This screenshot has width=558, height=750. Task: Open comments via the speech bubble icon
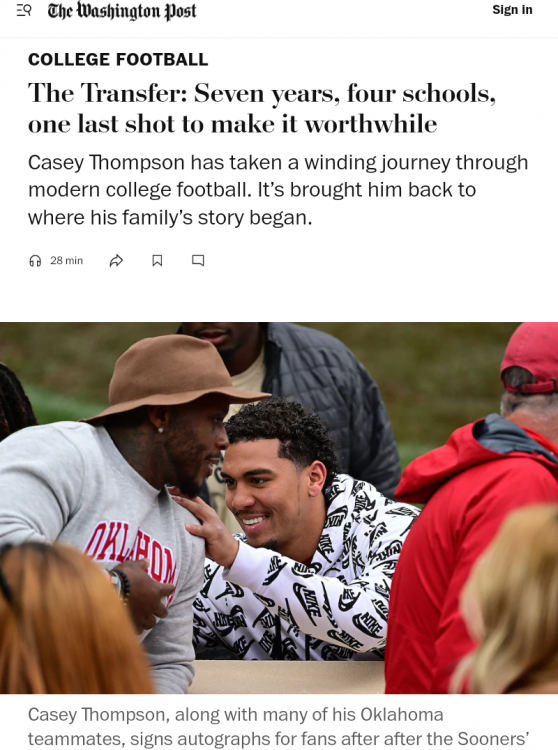(x=198, y=261)
